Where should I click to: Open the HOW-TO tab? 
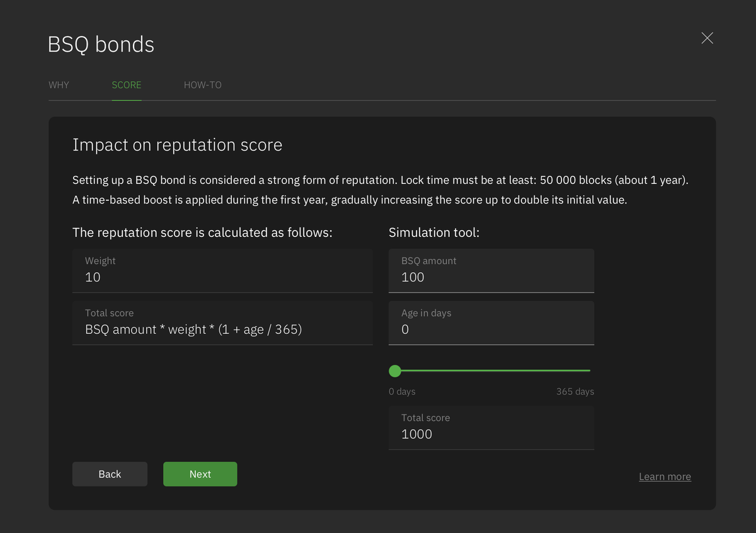point(202,85)
